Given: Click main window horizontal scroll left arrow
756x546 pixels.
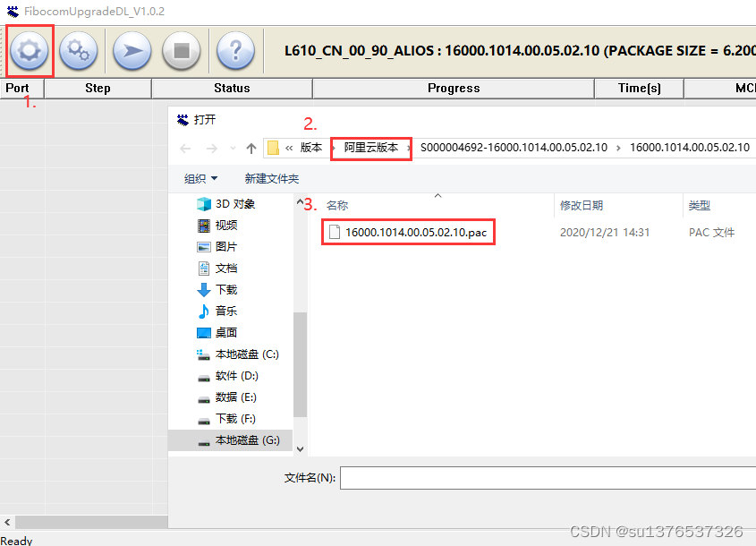Looking at the screenshot, I should [7, 522].
